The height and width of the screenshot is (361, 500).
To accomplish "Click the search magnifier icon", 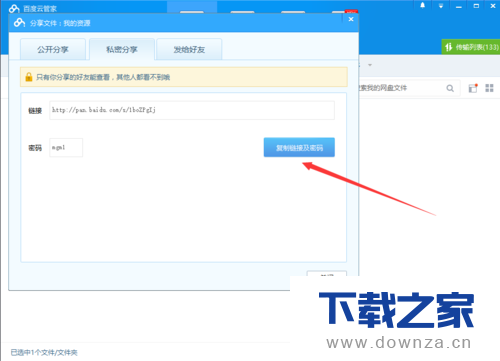I will click(x=450, y=88).
